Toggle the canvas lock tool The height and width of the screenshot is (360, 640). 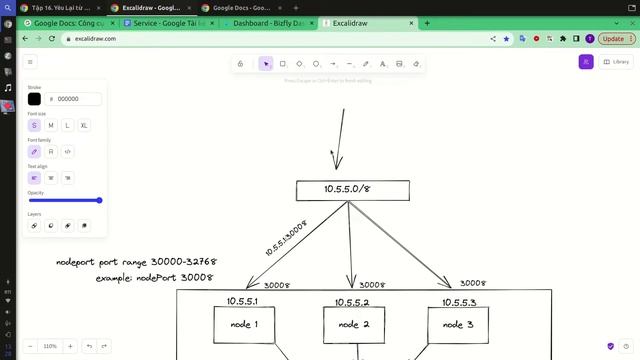click(240, 64)
